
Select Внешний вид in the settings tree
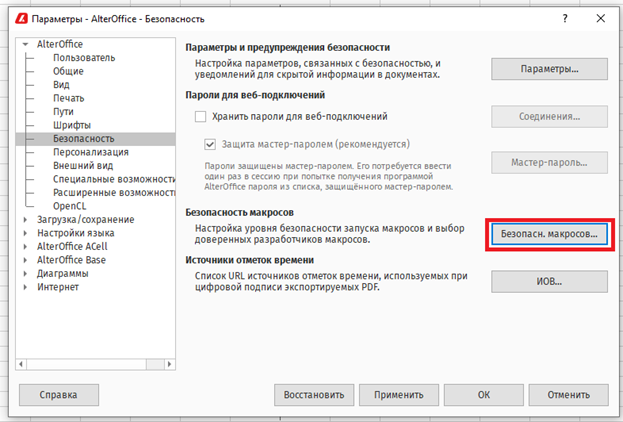83,166
